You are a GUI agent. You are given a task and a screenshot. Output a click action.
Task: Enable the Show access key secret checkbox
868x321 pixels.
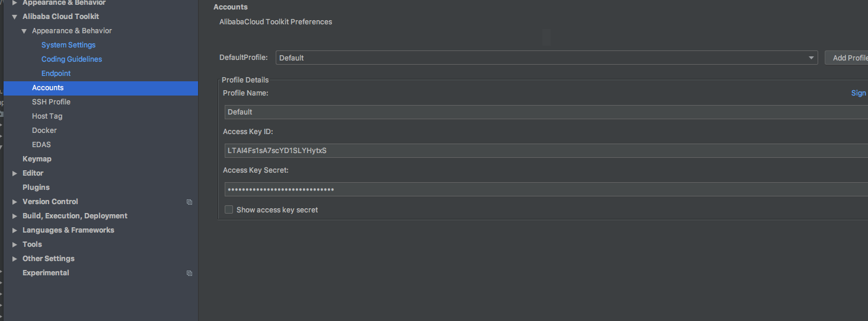229,209
